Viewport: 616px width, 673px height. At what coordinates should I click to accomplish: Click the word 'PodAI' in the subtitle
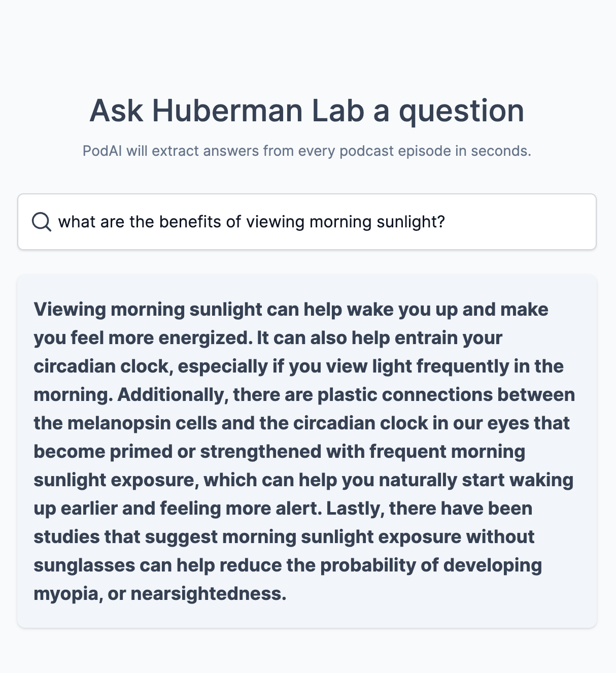[102, 151]
